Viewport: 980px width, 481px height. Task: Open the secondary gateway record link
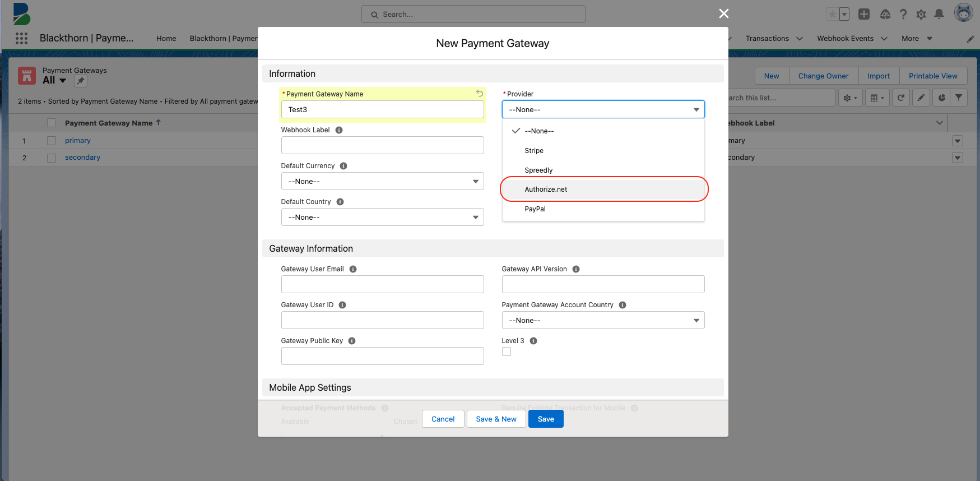82,158
